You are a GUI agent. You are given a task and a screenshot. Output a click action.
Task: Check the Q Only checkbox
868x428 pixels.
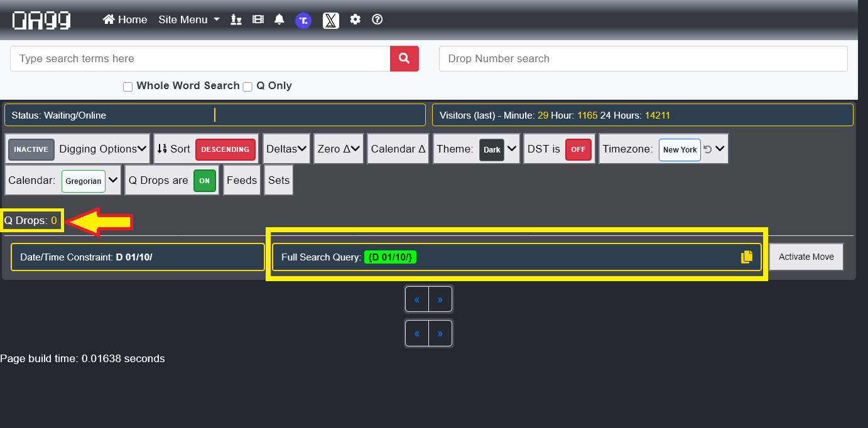click(x=247, y=87)
